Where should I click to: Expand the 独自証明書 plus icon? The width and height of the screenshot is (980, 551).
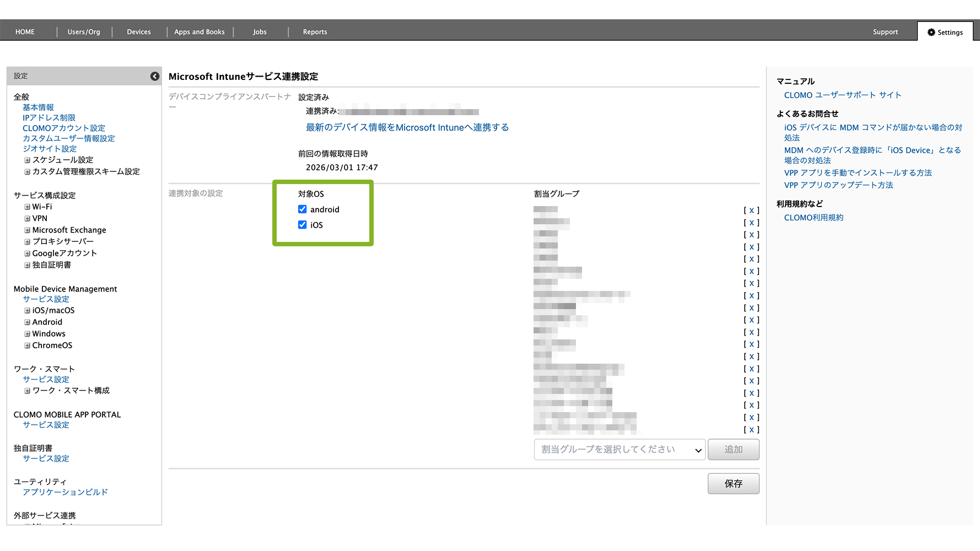coord(27,265)
